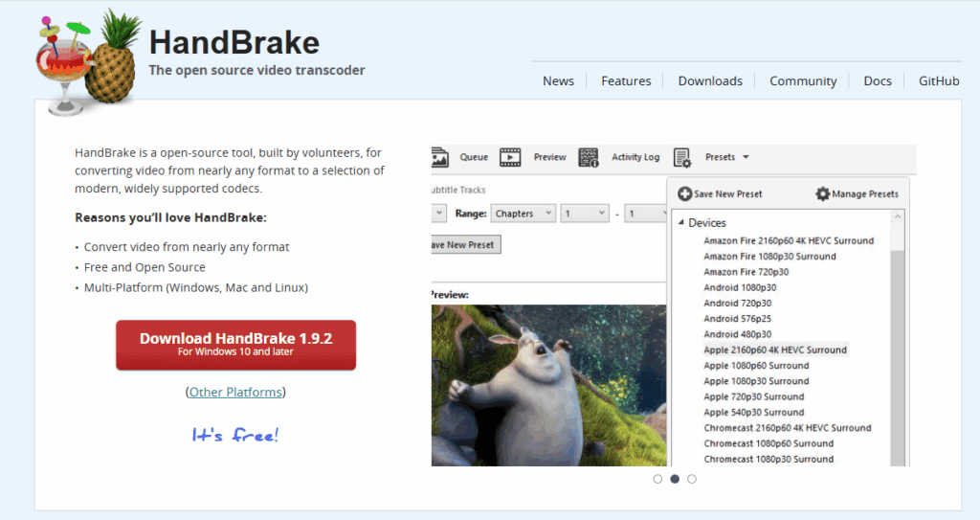Viewport: 980px width, 520px height.
Task: Click the Save New Preset button below Range
Action: point(466,244)
